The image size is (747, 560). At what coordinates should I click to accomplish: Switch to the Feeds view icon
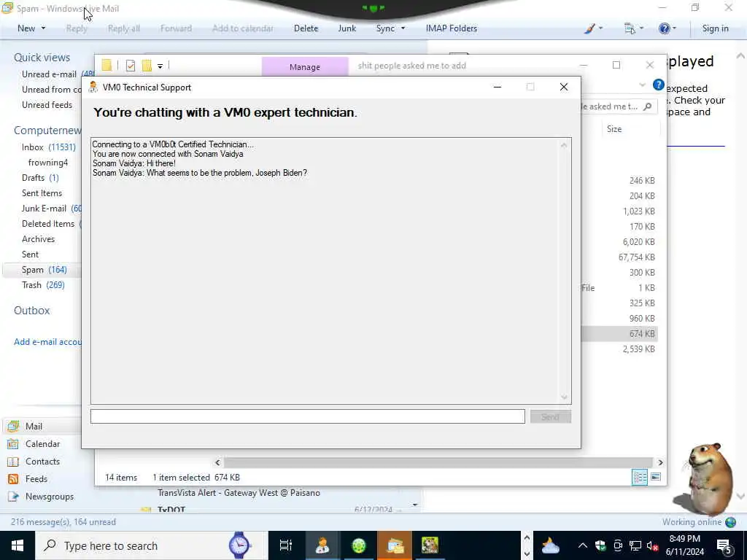[13, 479]
